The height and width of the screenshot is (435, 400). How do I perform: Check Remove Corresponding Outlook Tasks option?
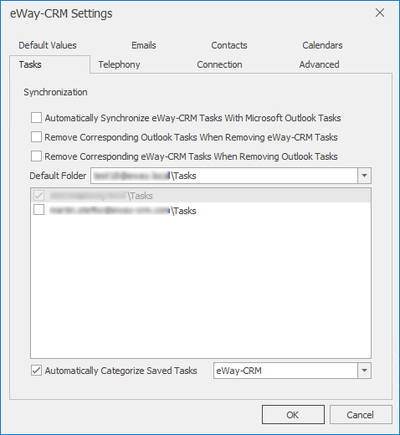[36, 137]
